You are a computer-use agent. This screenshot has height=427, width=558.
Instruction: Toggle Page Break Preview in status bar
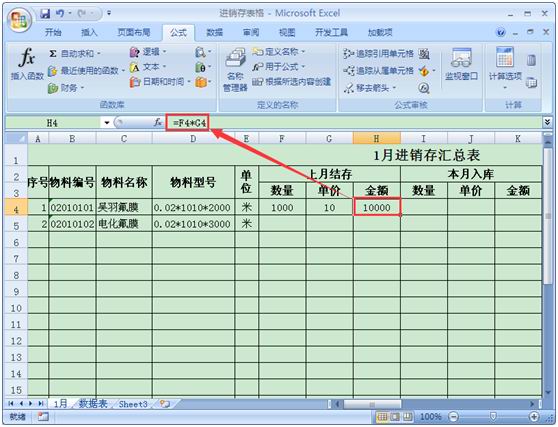click(407, 416)
